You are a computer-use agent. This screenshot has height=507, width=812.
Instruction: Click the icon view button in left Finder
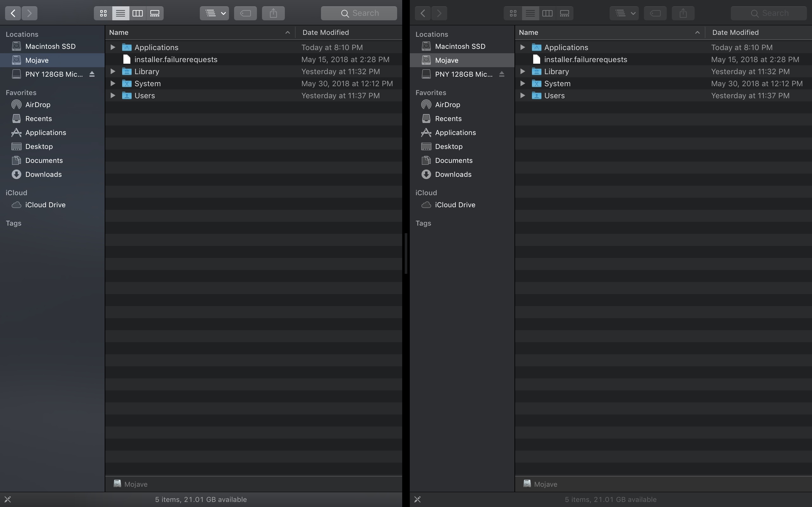(103, 13)
